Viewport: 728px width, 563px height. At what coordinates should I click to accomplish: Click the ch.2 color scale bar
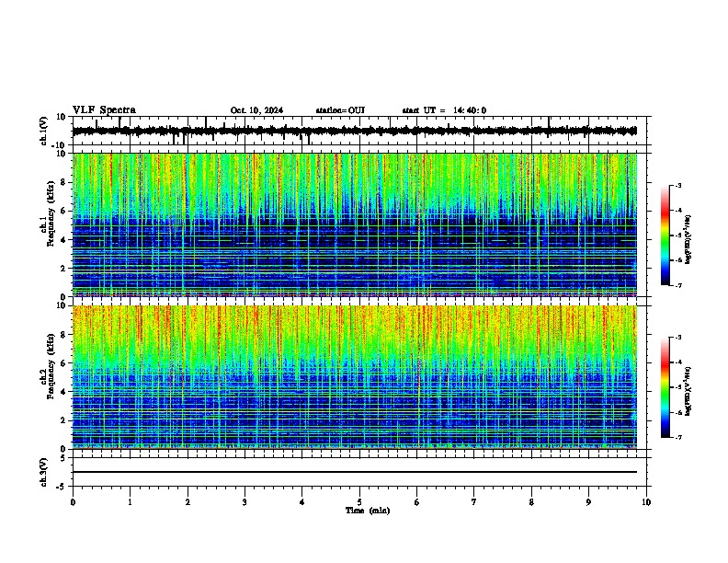[665, 387]
